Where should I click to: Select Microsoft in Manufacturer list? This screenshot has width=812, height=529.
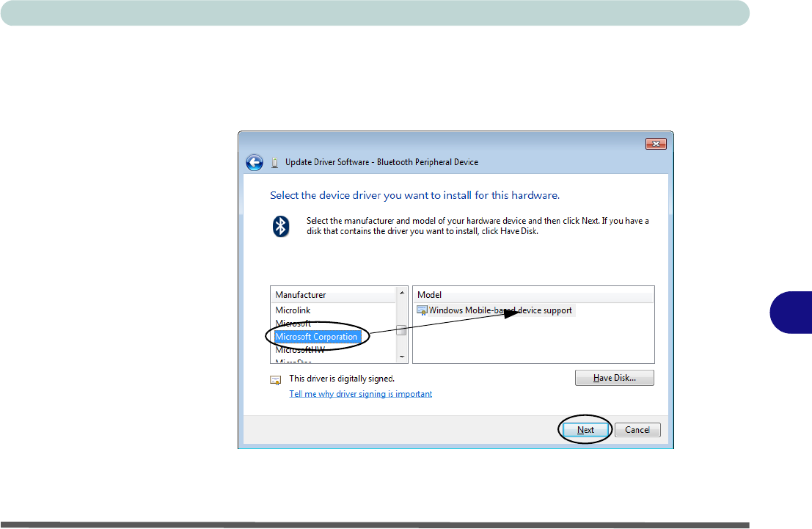(293, 324)
